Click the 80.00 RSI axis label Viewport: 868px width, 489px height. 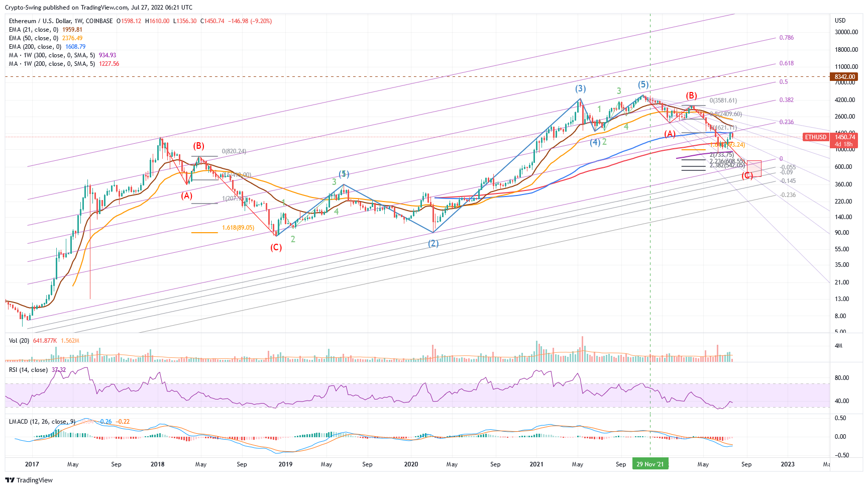pyautogui.click(x=842, y=378)
